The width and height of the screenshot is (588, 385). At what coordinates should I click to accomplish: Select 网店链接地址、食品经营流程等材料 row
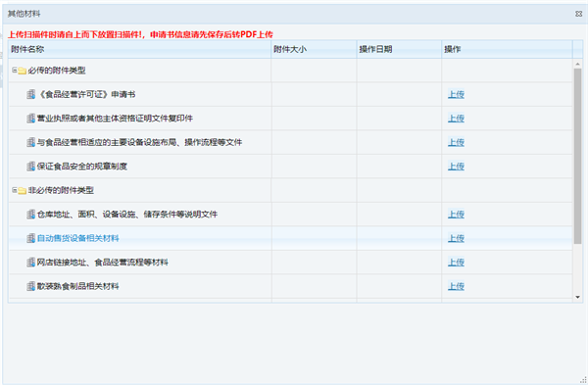102,263
